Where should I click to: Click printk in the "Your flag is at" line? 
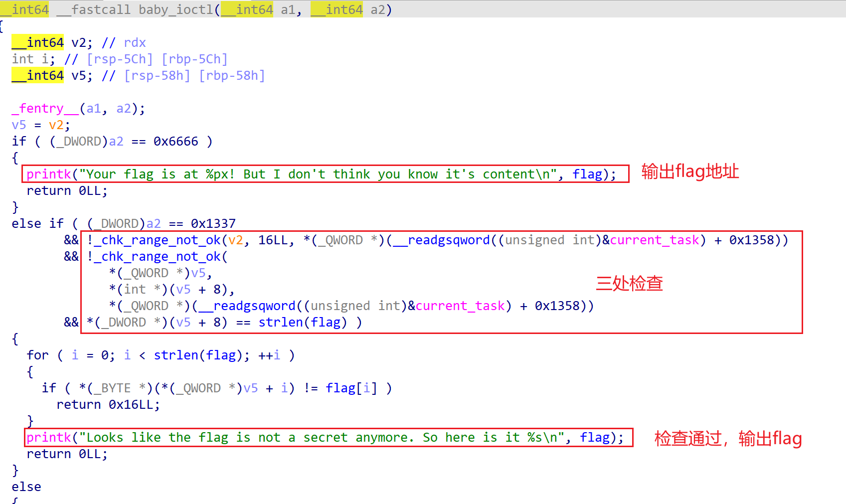[48, 174]
